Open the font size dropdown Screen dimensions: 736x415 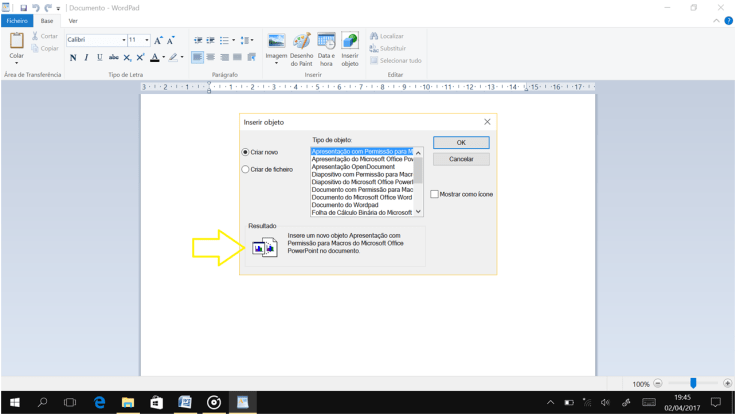(x=146, y=40)
